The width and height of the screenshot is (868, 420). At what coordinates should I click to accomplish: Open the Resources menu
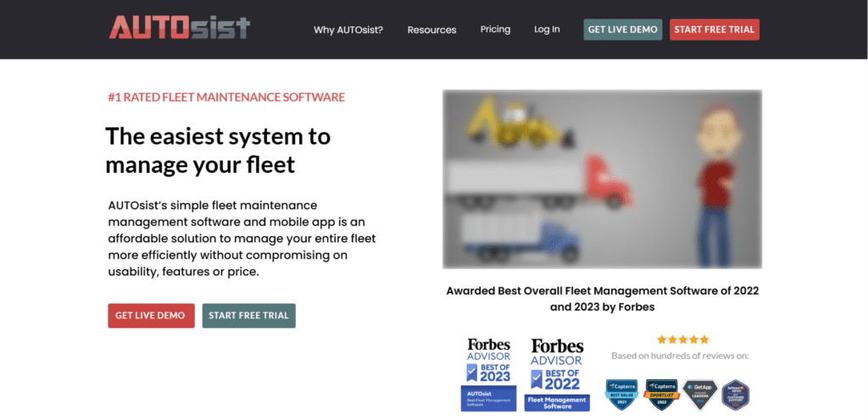tap(431, 30)
